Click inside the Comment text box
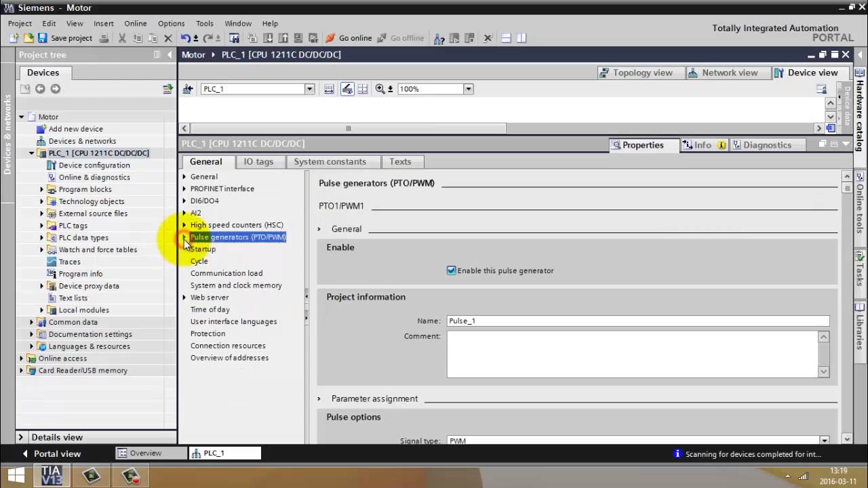 [632, 354]
